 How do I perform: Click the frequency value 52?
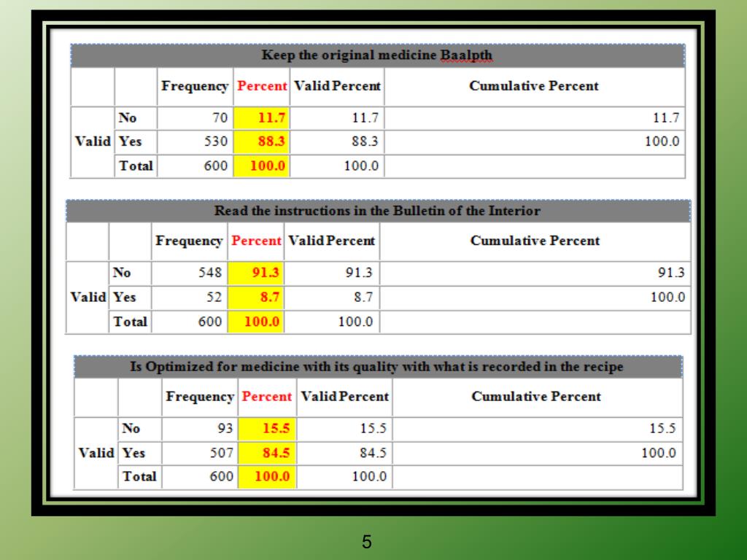(214, 297)
